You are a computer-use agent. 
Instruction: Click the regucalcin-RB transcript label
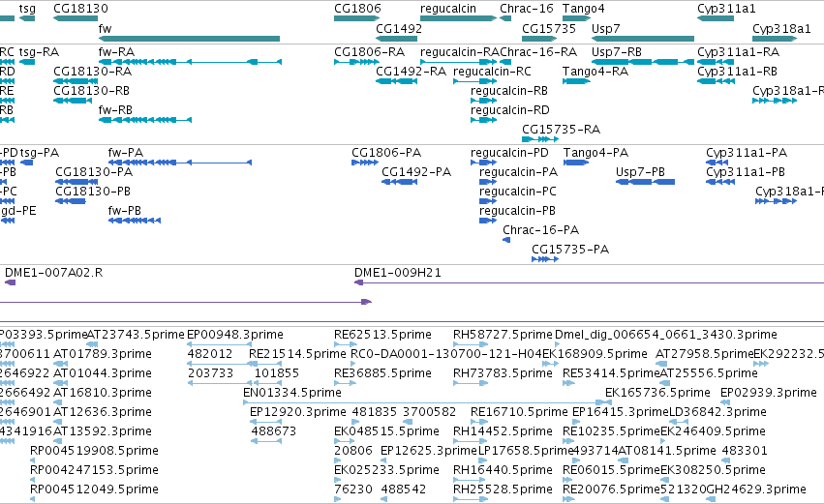point(509,91)
